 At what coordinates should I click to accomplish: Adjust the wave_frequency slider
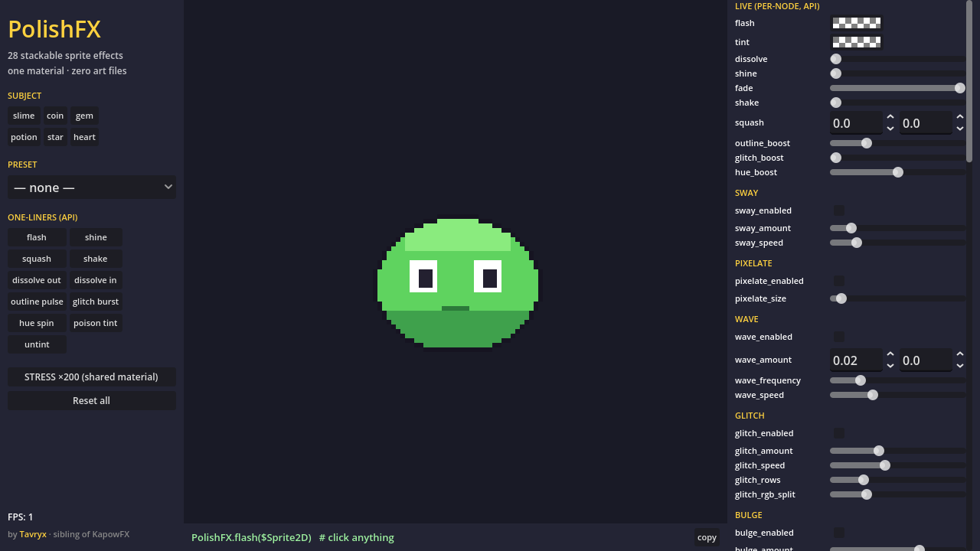(x=897, y=380)
